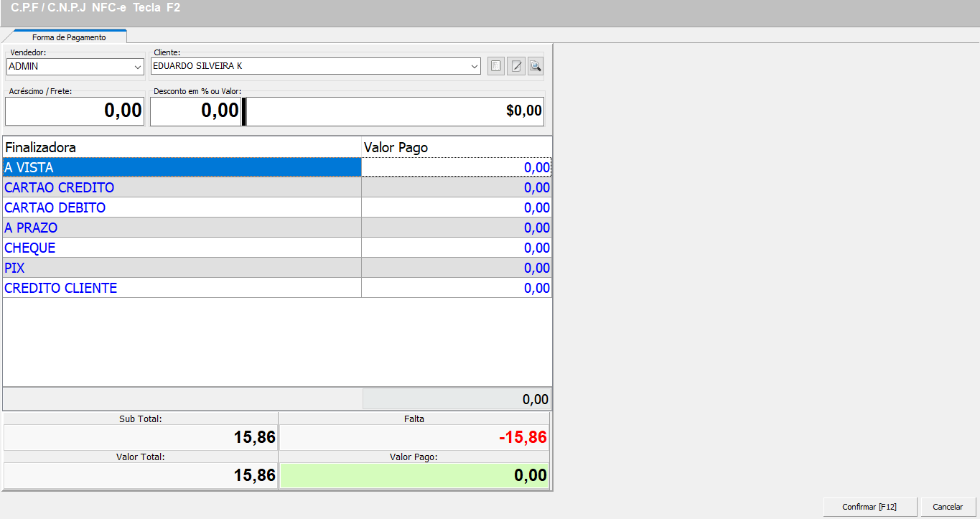Click the $0,00 discount value field
Image resolution: width=980 pixels, height=519 pixels.
pyautogui.click(x=395, y=111)
